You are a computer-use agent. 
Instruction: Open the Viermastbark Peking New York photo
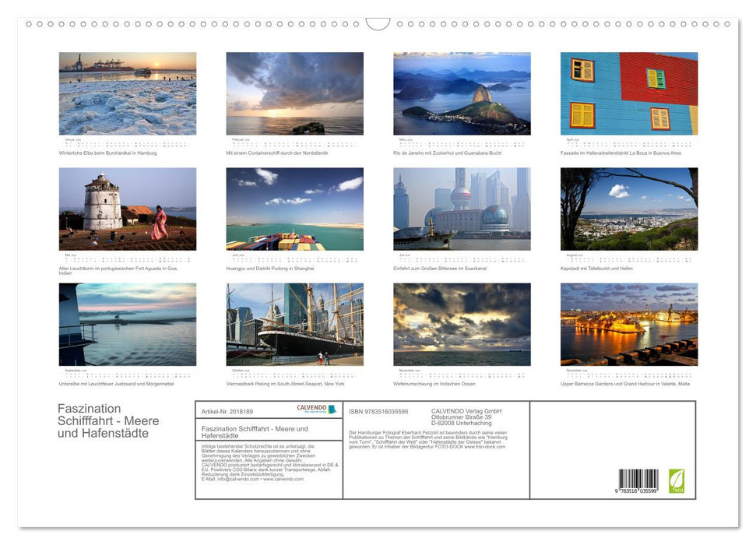click(294, 324)
